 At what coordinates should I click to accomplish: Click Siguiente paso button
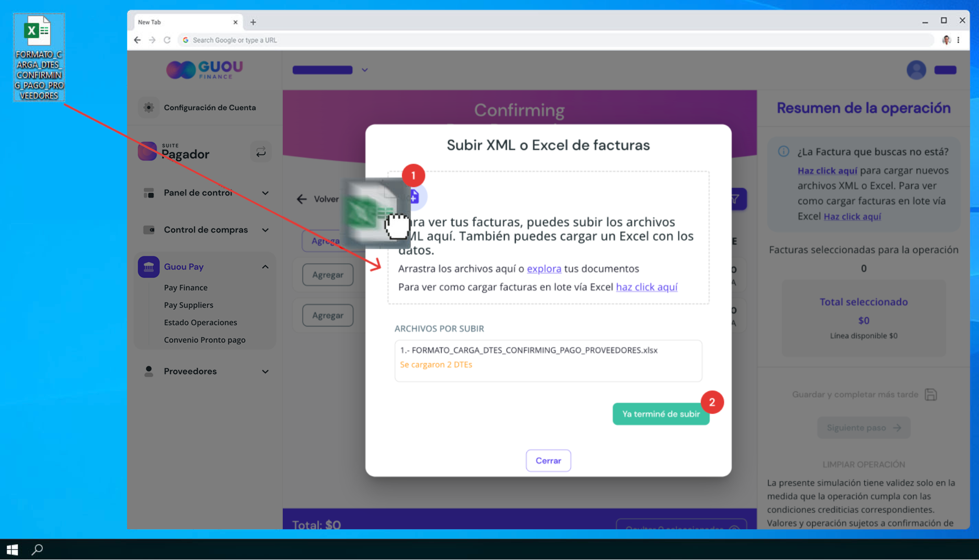[863, 428]
